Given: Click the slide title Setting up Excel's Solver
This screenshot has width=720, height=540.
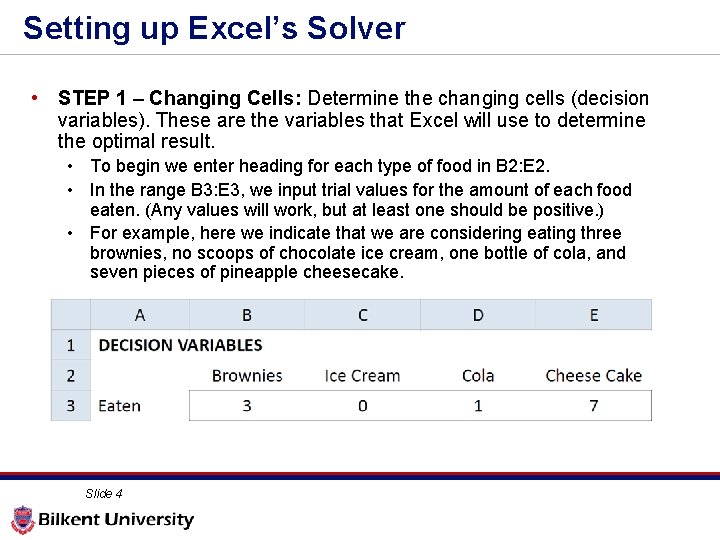Looking at the screenshot, I should point(214,28).
